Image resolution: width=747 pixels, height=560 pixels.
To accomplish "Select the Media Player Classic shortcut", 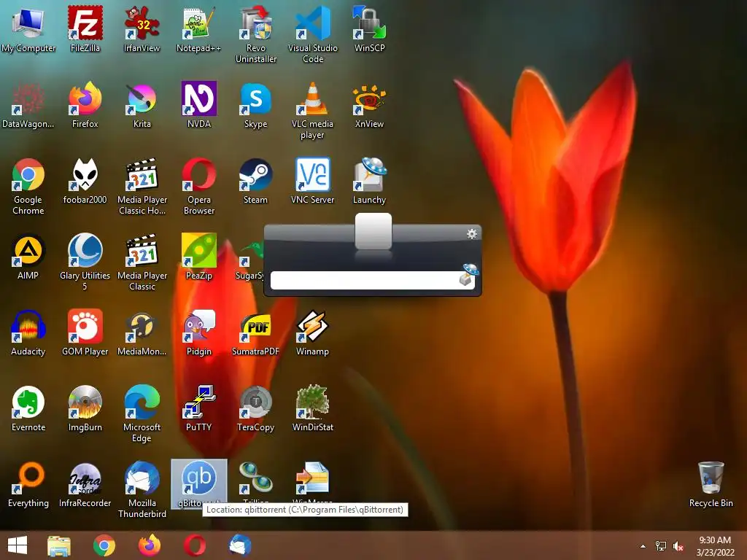I will point(142,262).
